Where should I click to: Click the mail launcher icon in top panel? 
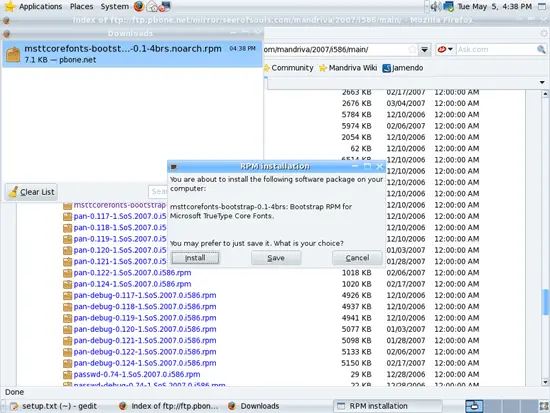[152, 6]
